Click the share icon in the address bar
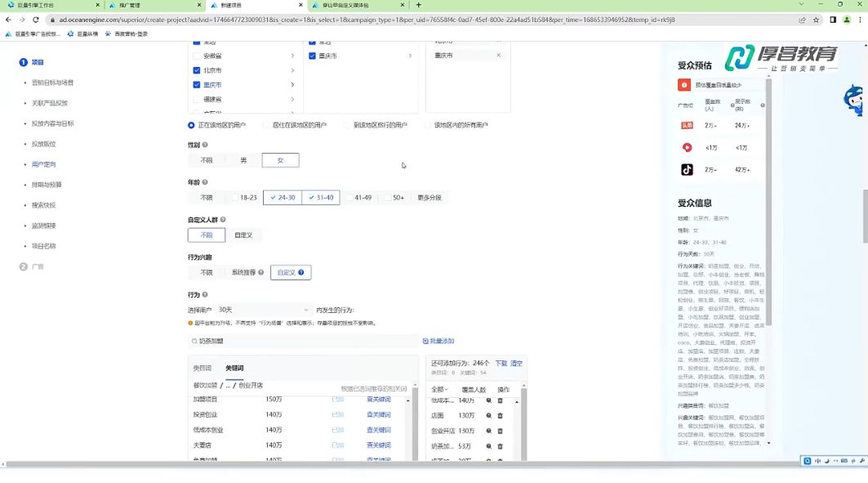The image size is (868, 483). (x=802, y=20)
